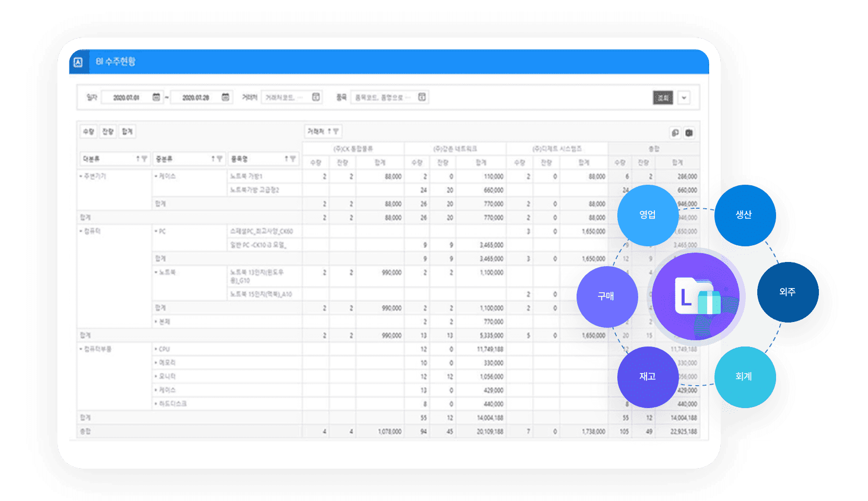The image size is (868, 501).
Task: Click the filter icon on 품목명 column header
Action: point(293,159)
